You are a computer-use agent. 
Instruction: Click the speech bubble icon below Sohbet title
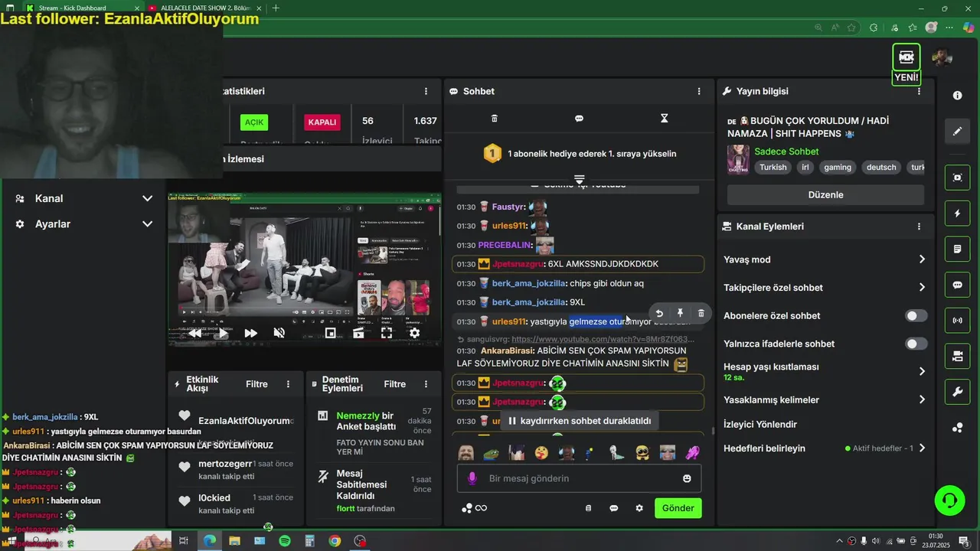[580, 119]
